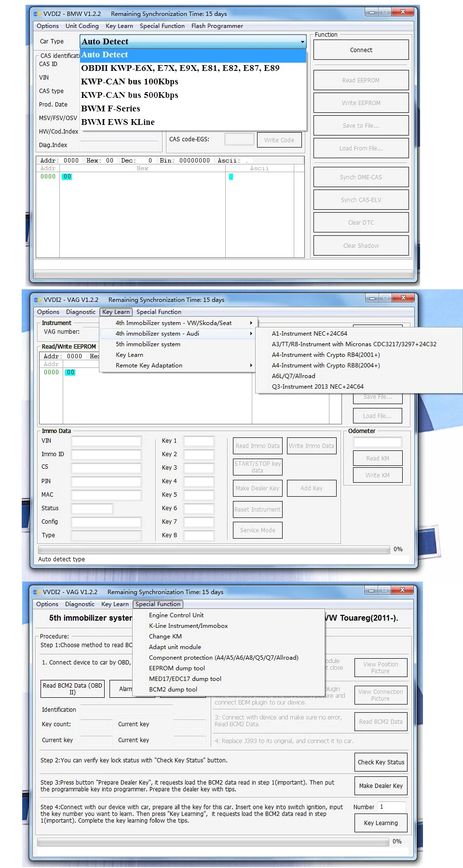This screenshot has height=868, width=463.
Task: Choose KWP-CAN bus 100Kbps option
Action: point(193,82)
